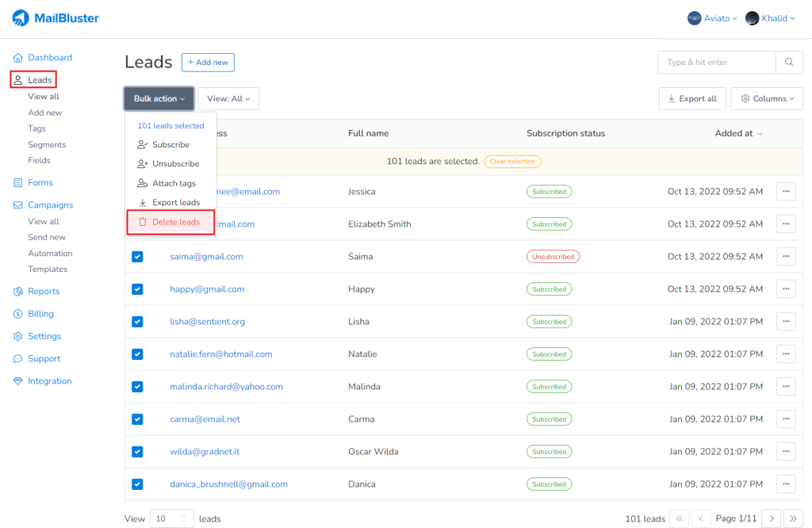Deselect the natalie.fern@hotmail.com lead
The height and width of the screenshot is (528, 812).
coord(137,354)
